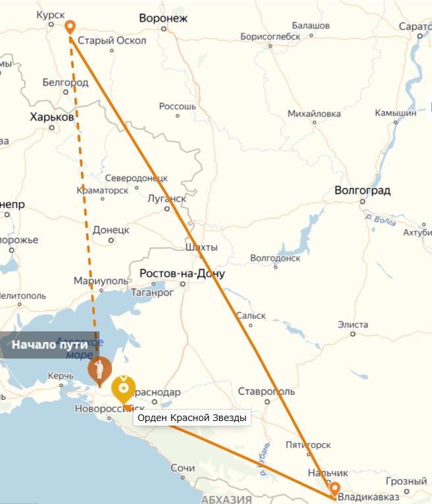
Task: Click the Волгоград city dot
Action: tap(362, 202)
